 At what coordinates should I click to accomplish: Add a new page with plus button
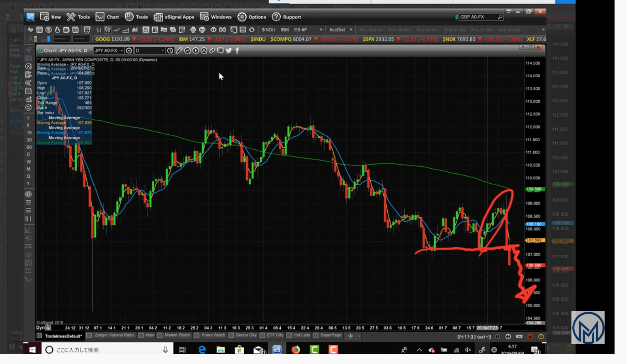(350, 336)
